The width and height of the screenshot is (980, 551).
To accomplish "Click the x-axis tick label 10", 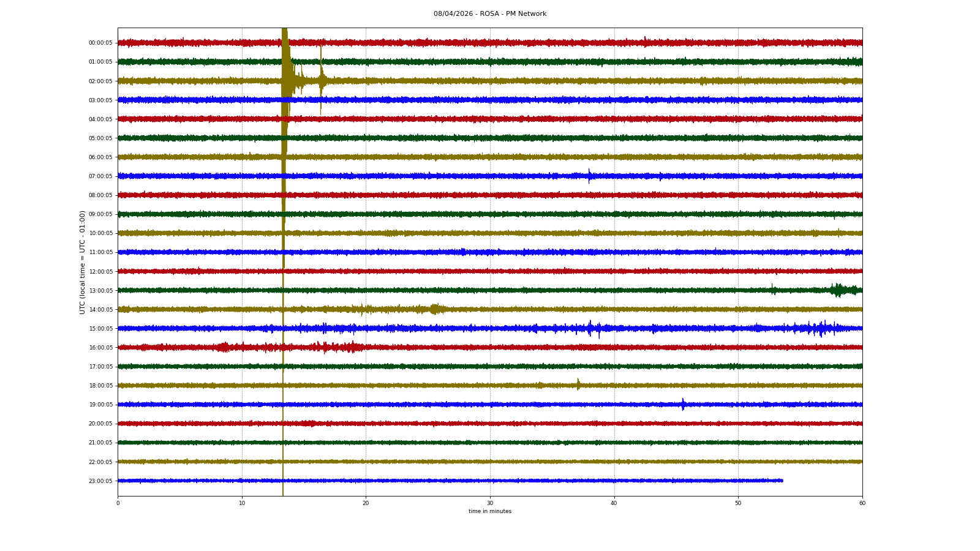I will point(242,503).
